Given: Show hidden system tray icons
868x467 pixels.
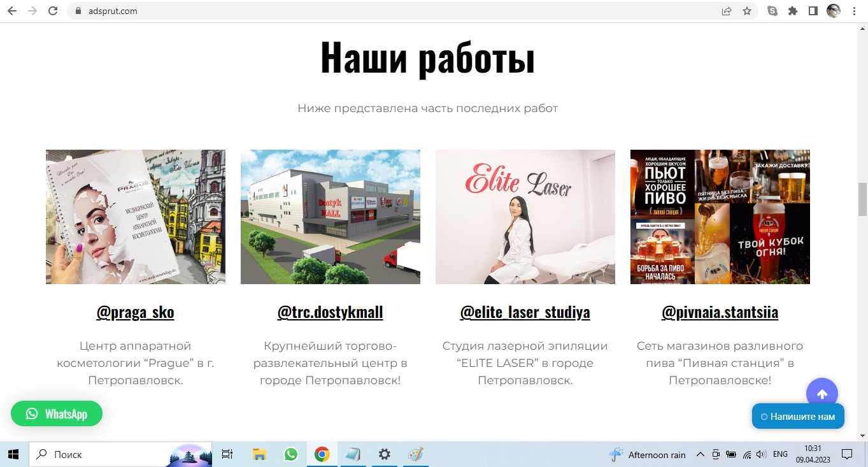Looking at the screenshot, I should click(701, 454).
